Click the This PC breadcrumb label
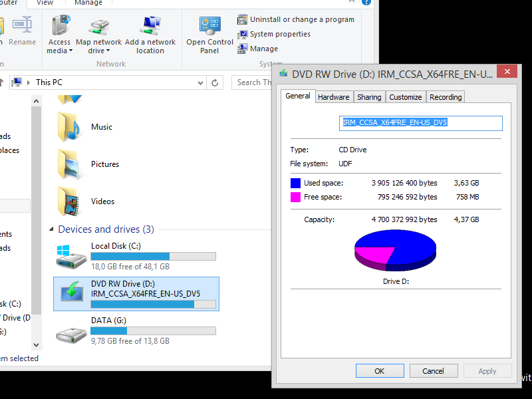 (49, 82)
